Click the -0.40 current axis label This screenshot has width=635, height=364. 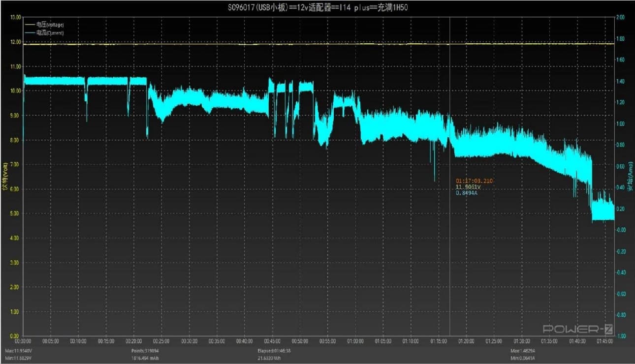click(x=620, y=273)
